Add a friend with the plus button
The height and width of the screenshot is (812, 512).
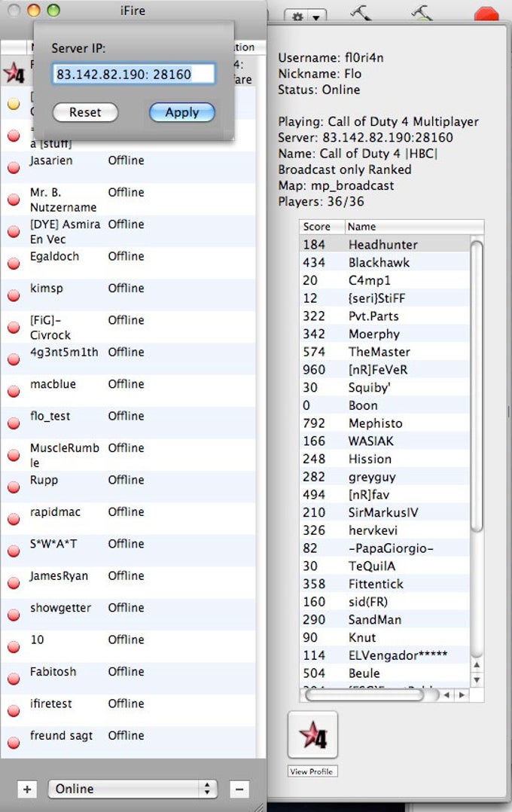point(27,789)
